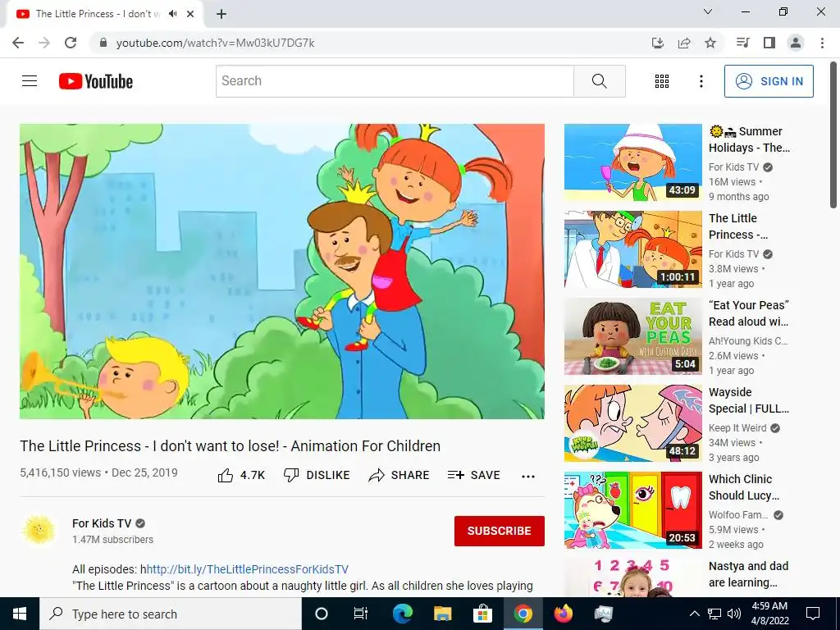Share this video
This screenshot has width=840, height=630.
click(x=399, y=475)
